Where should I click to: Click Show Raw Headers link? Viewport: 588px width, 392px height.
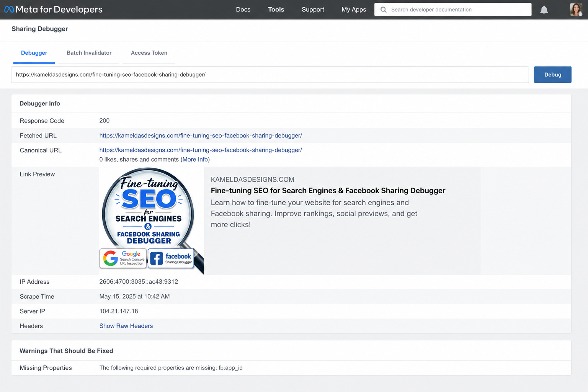tap(126, 326)
